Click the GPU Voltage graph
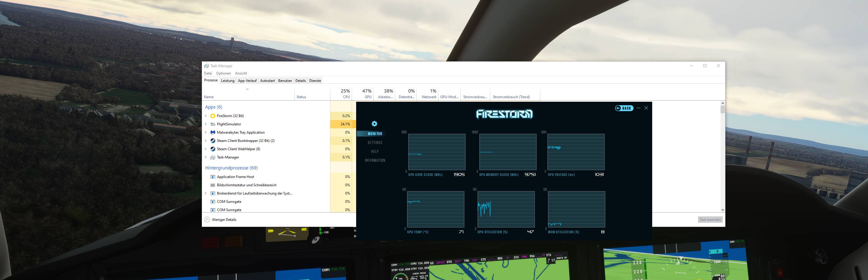Viewport: 868px width, 280px height. [x=576, y=152]
